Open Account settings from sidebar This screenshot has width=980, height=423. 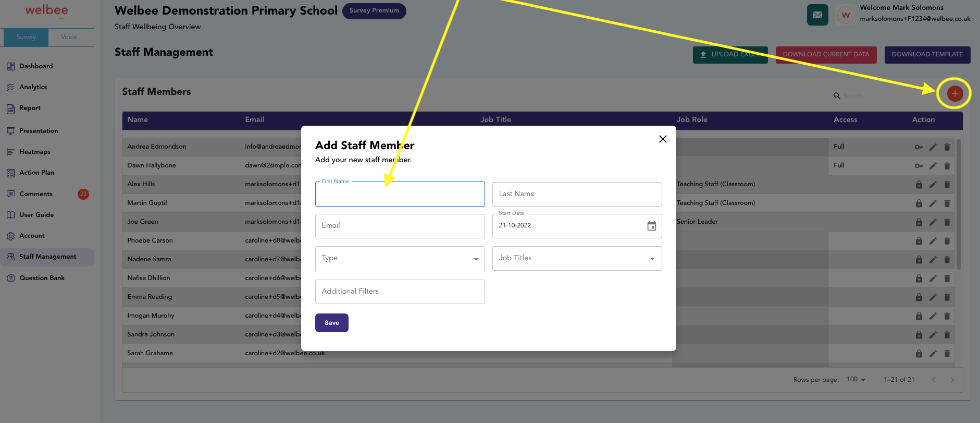pyautogui.click(x=47, y=236)
